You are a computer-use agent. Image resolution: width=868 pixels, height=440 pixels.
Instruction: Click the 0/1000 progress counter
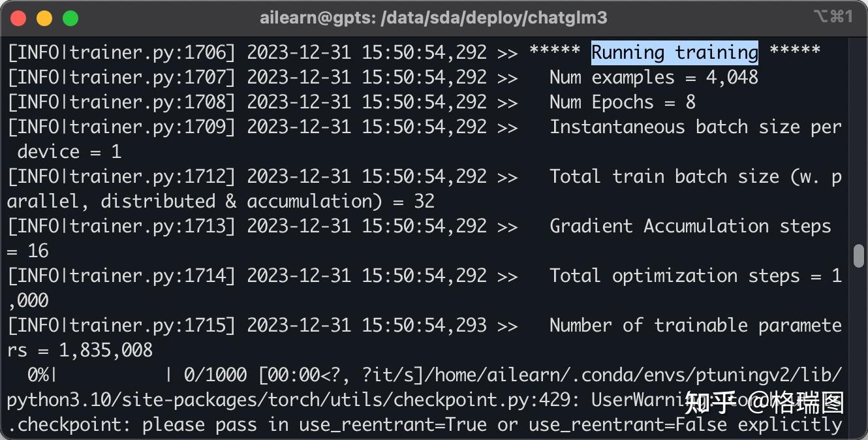coord(215,375)
